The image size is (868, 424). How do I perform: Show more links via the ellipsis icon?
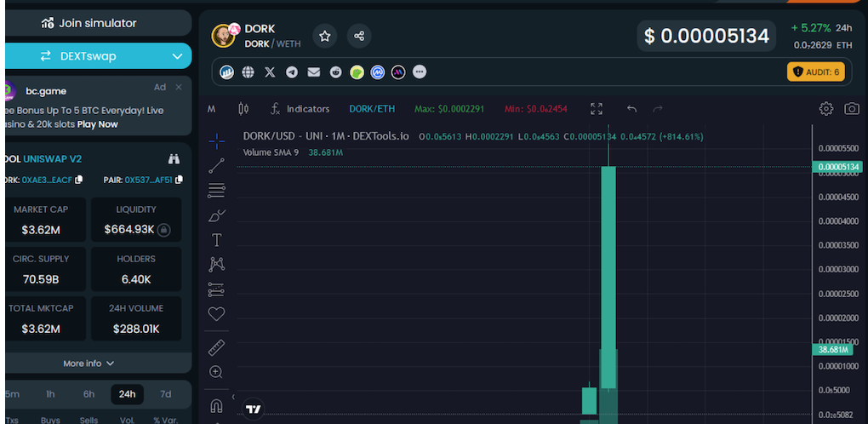pyautogui.click(x=420, y=72)
